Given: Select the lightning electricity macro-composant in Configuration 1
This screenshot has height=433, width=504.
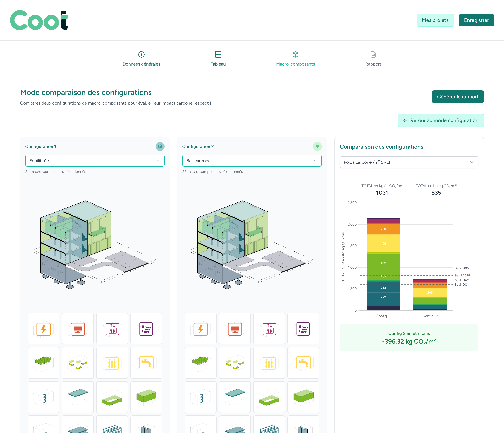Looking at the screenshot, I should pos(43,329).
